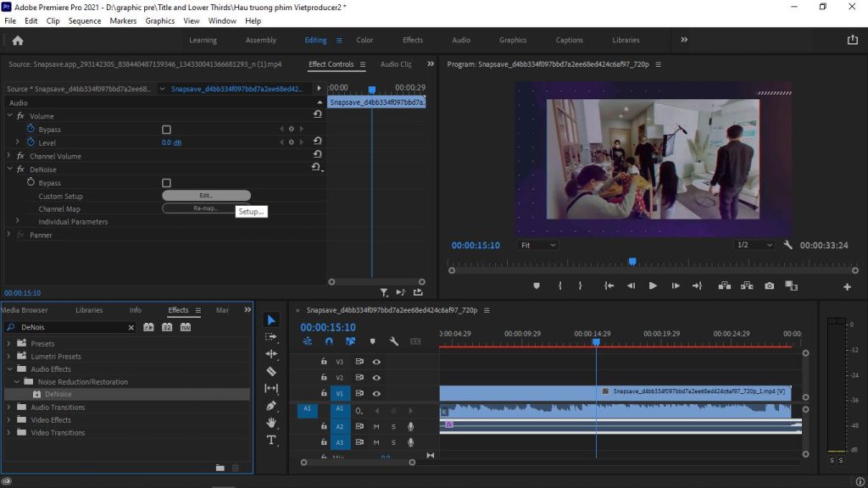This screenshot has width=868, height=488.
Task: Click the Add Marker icon in Program monitor
Action: (x=536, y=286)
